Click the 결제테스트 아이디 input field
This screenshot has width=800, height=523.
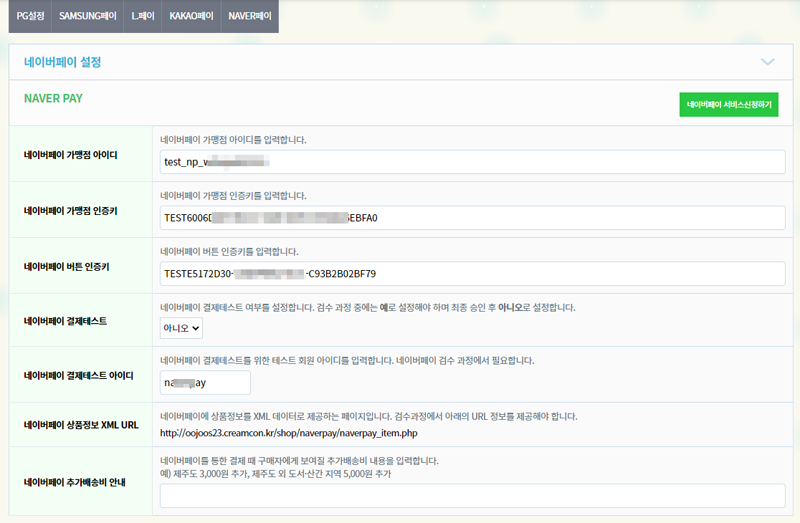[x=205, y=382]
